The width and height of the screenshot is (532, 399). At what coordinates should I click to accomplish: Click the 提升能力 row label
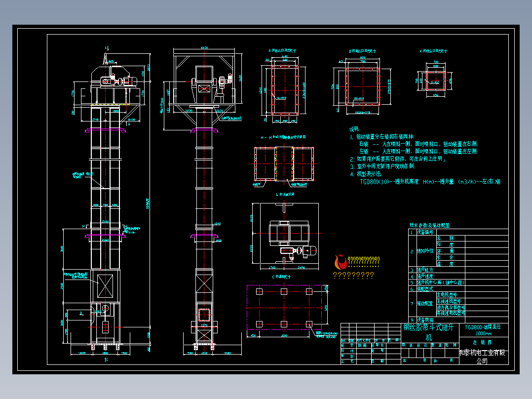click(425, 270)
